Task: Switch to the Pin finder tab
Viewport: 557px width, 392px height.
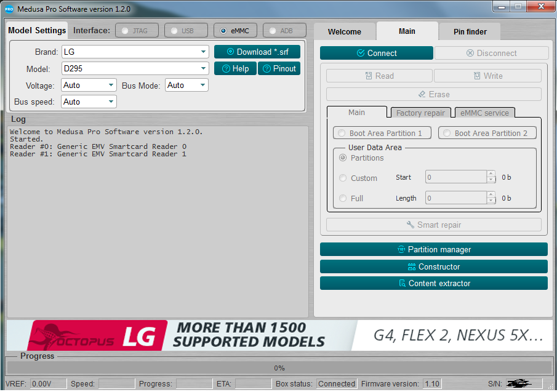Action: click(x=470, y=31)
